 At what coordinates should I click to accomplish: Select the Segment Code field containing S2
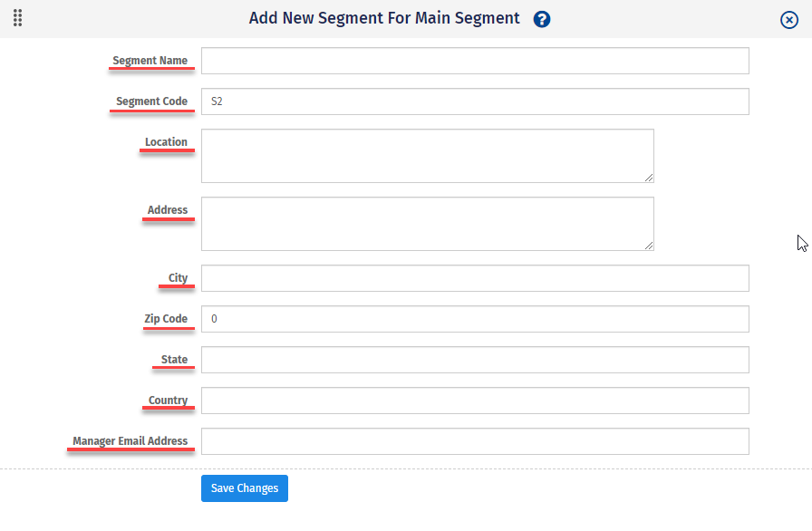pyautogui.click(x=475, y=101)
